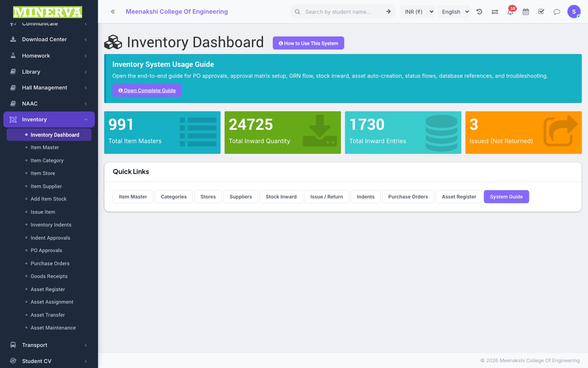The height and width of the screenshot is (368, 588).
Task: Click Open Complete Guide button
Action: [x=147, y=90]
